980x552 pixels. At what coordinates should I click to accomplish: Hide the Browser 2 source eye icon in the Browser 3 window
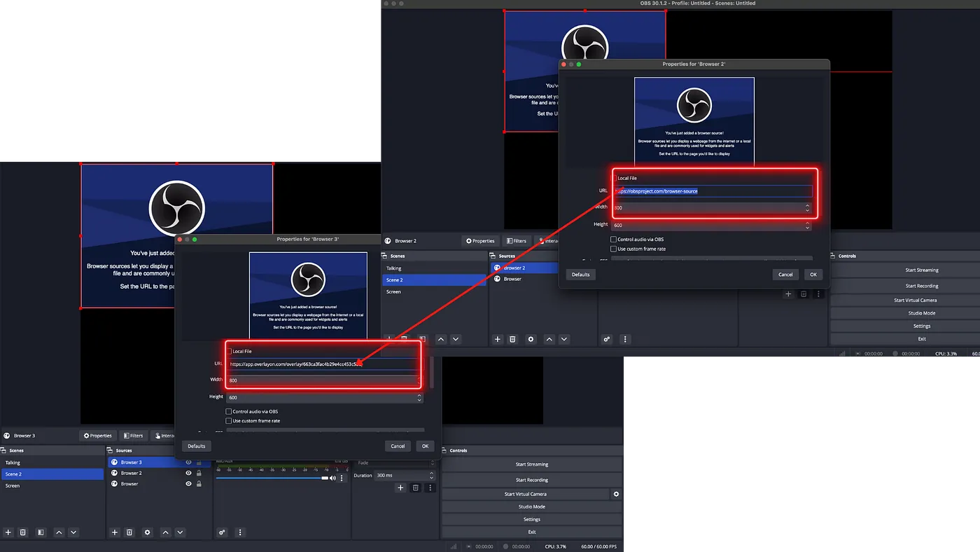pyautogui.click(x=188, y=473)
